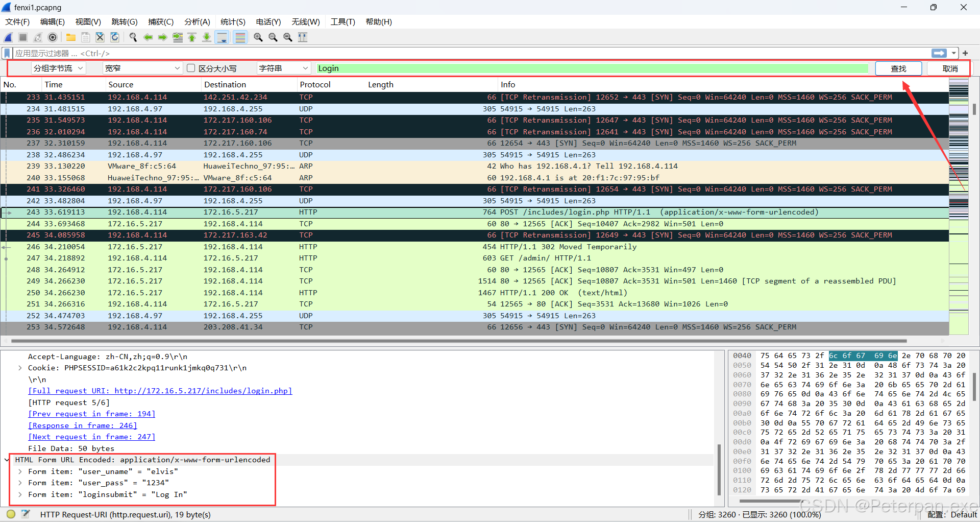Jump to first packet icon
The image size is (980, 522).
tap(192, 37)
